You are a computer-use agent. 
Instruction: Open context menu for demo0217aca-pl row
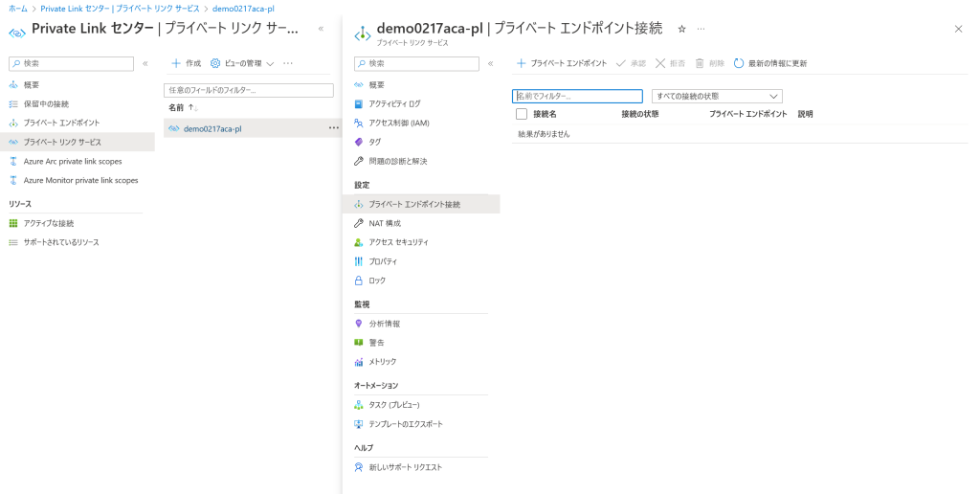[334, 128]
